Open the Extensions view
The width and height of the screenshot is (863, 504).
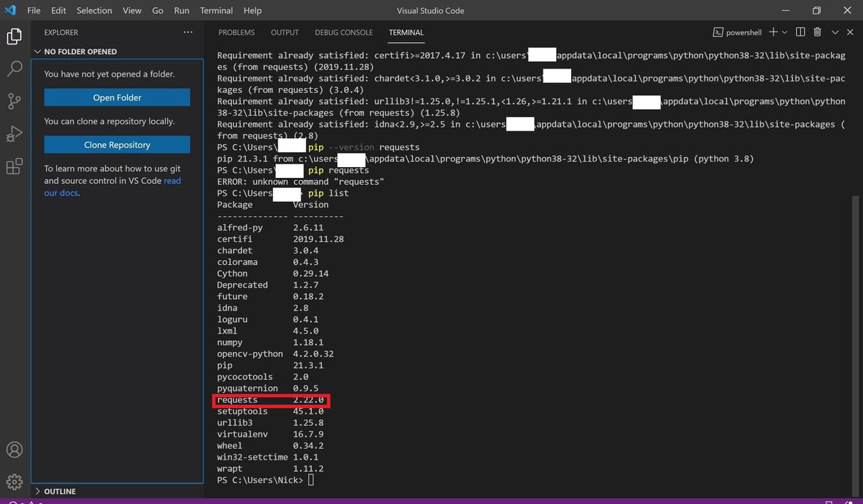14,166
